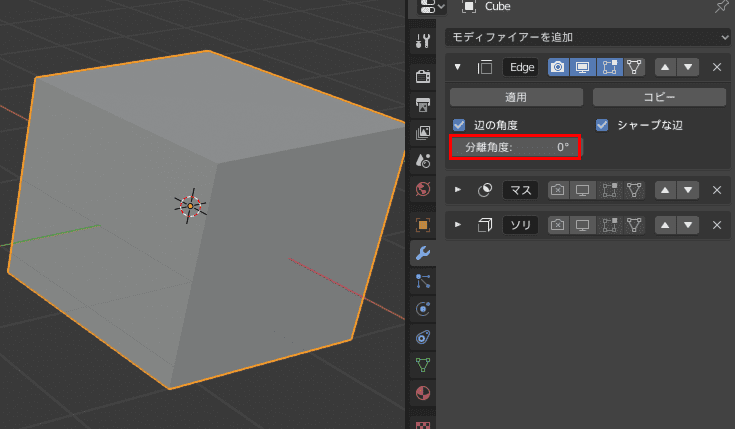The width and height of the screenshot is (735, 429).
Task: Edit the Edge modifier name field
Action: [521, 67]
